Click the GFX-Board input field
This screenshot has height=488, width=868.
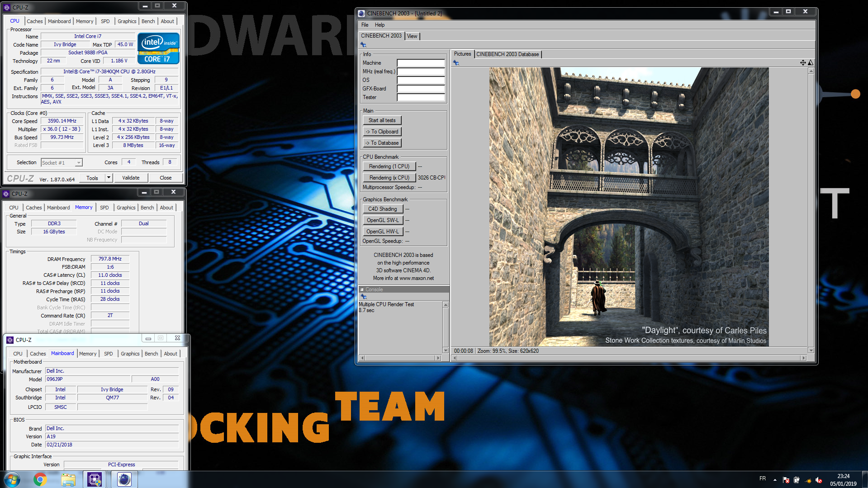(x=421, y=89)
